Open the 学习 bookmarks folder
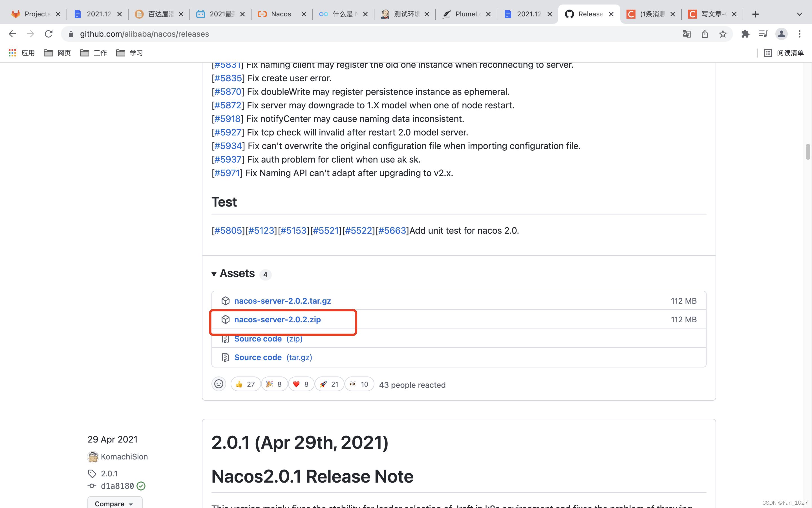The image size is (812, 508). 129,53
